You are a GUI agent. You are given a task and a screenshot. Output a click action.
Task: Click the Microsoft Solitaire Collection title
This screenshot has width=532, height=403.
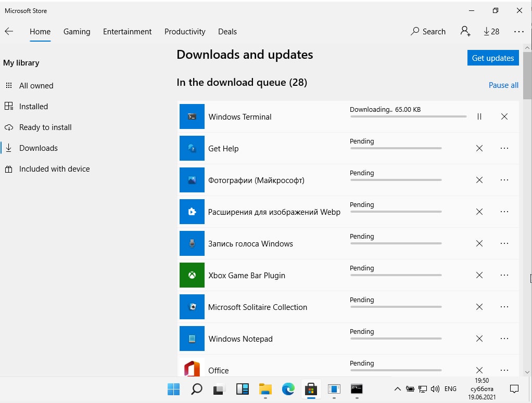pyautogui.click(x=258, y=307)
